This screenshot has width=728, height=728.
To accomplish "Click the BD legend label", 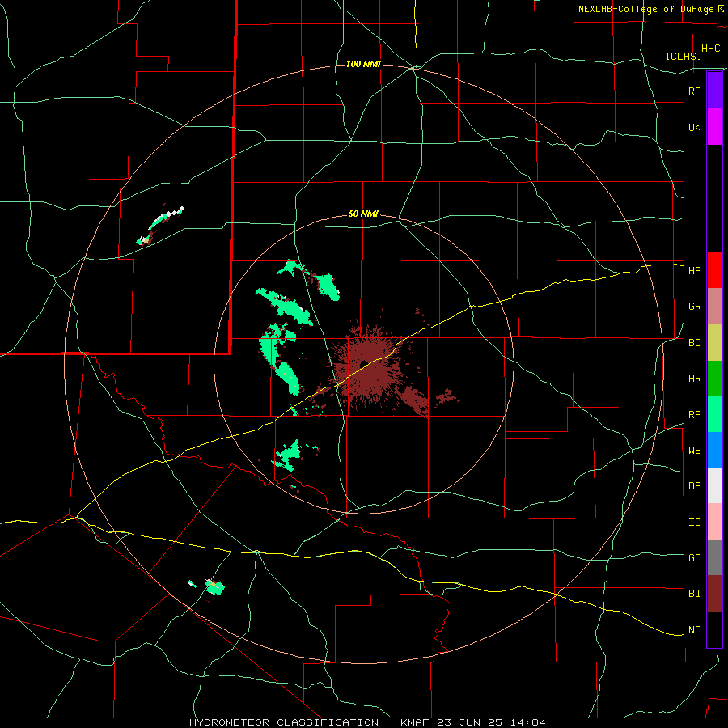I will (694, 343).
